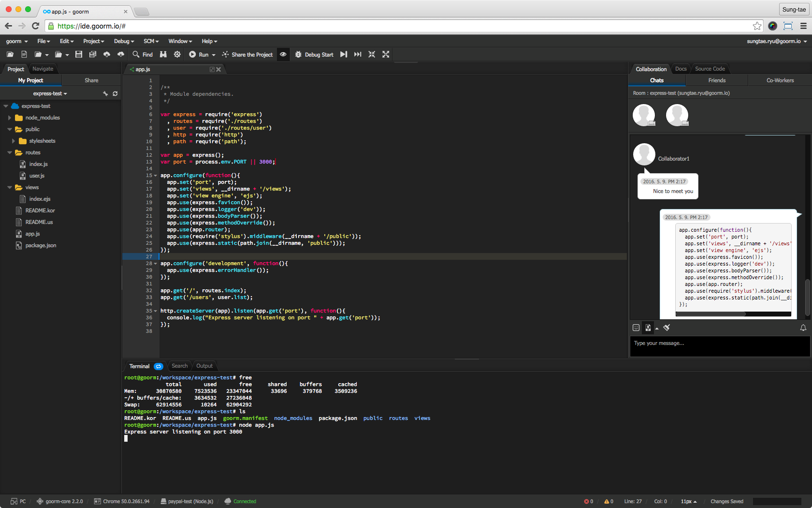Refresh the project tree with the reload icon
812x508 pixels.
(x=115, y=93)
